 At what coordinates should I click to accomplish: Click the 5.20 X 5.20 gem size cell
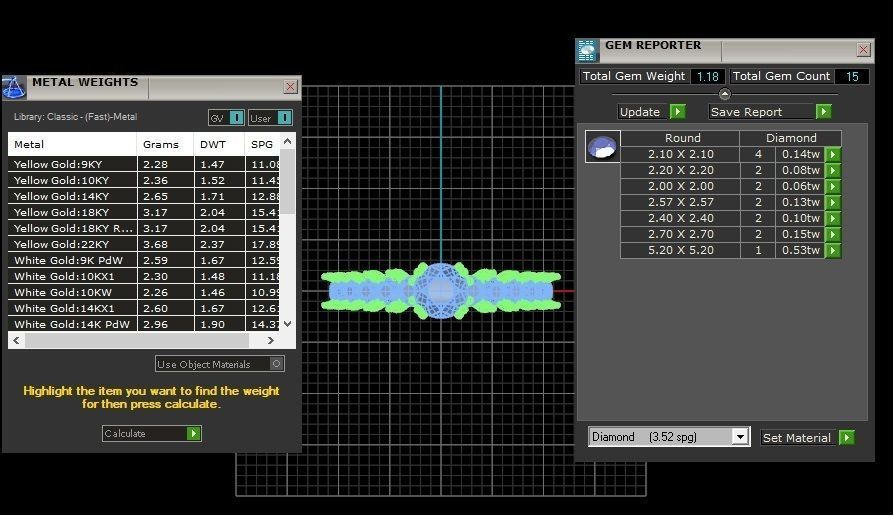pyautogui.click(x=680, y=250)
